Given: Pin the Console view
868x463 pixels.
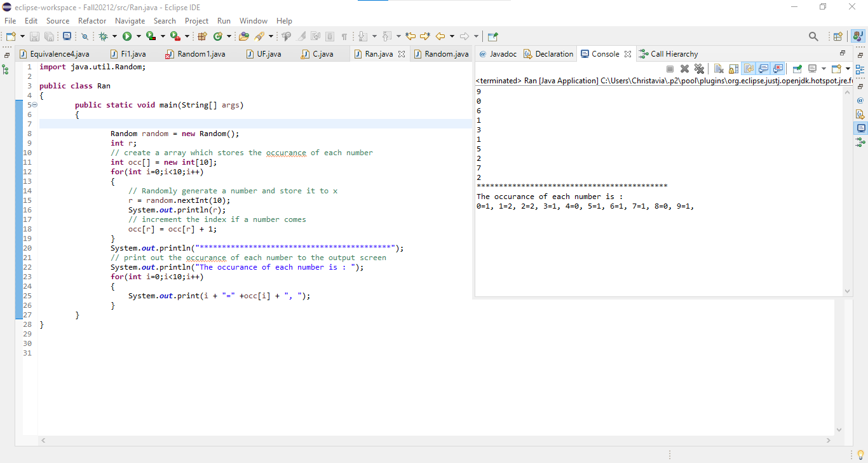Looking at the screenshot, I should (797, 68).
